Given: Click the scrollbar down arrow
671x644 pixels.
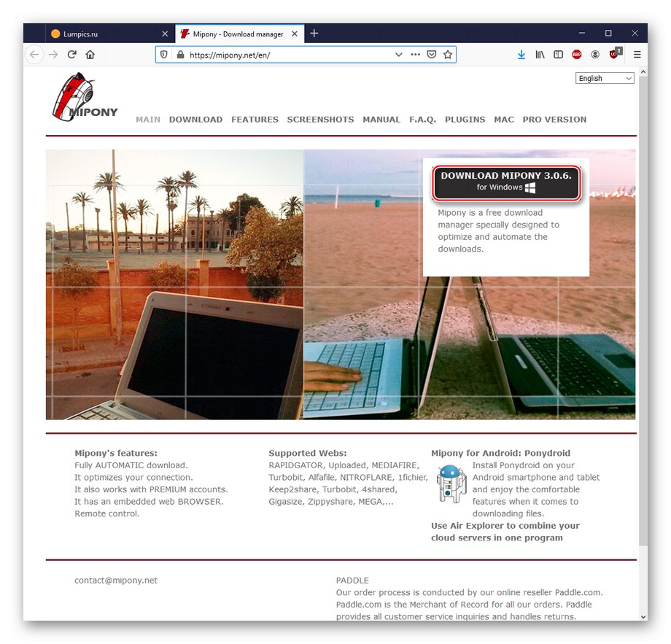Looking at the screenshot, I should pyautogui.click(x=643, y=616).
